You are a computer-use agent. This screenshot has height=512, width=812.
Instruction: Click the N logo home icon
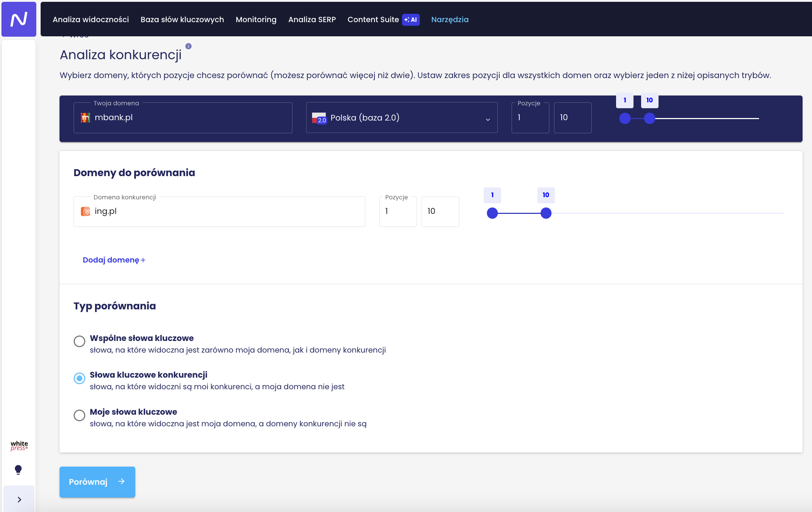(x=19, y=19)
